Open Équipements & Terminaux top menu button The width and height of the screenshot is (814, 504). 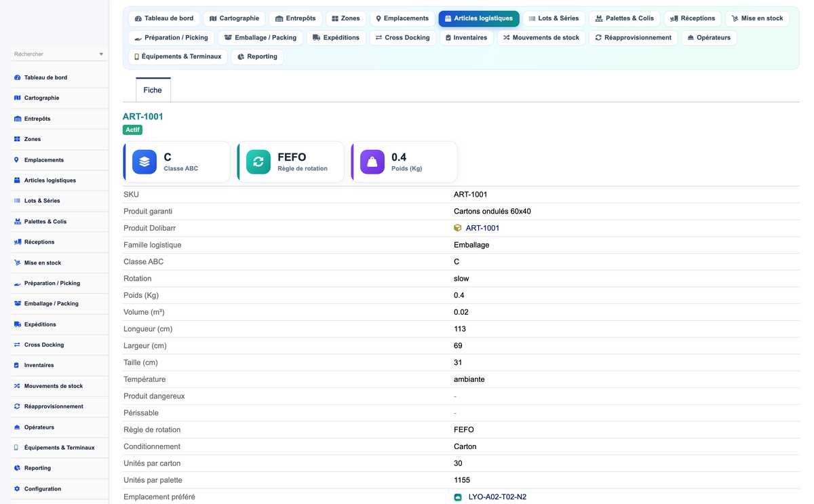click(x=178, y=56)
